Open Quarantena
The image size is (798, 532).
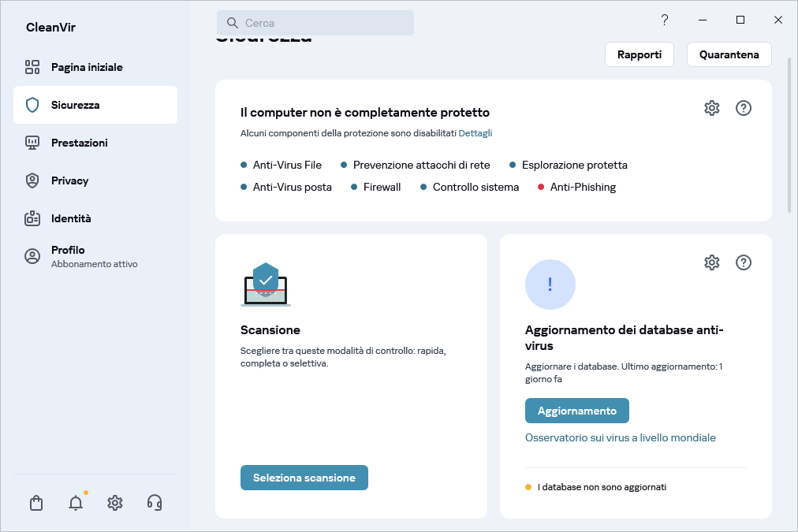pos(729,54)
